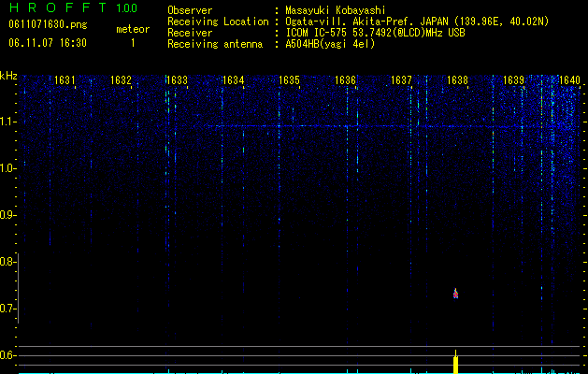Select the 1633 time marker
Screen dimensions: 588x374
coord(177,80)
